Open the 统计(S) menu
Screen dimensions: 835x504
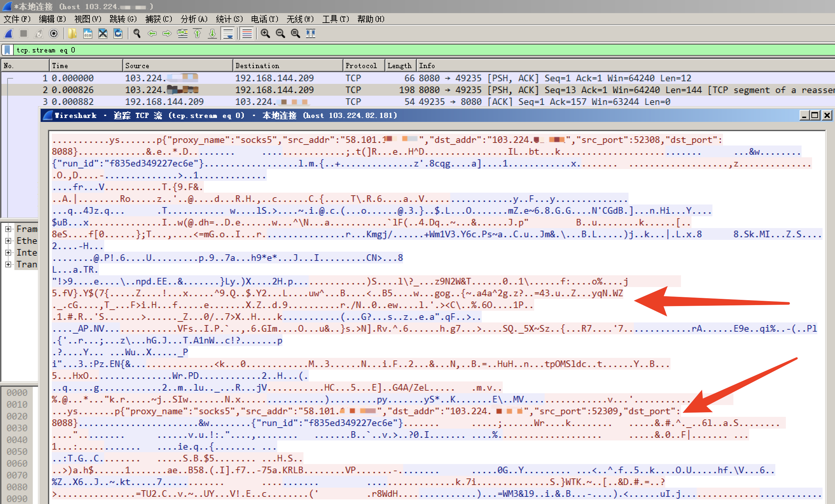pyautogui.click(x=229, y=19)
